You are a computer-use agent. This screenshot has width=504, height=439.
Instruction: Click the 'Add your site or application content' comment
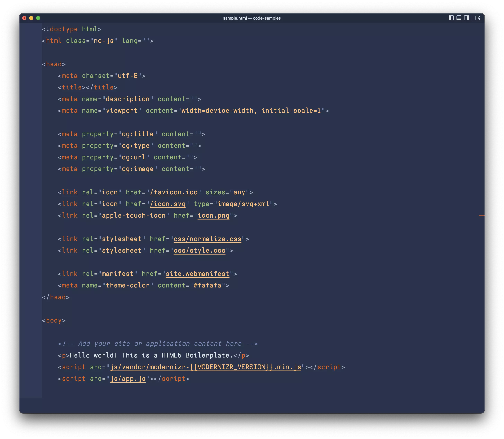click(158, 344)
